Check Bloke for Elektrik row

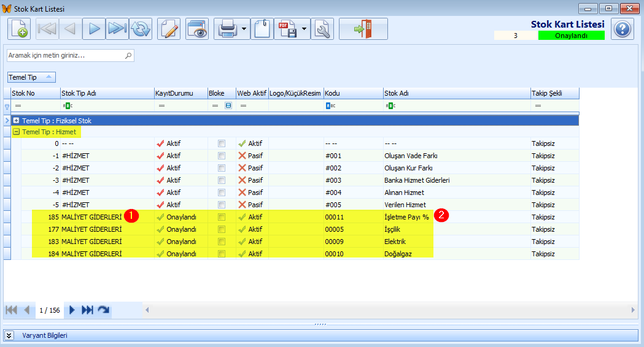tap(222, 242)
